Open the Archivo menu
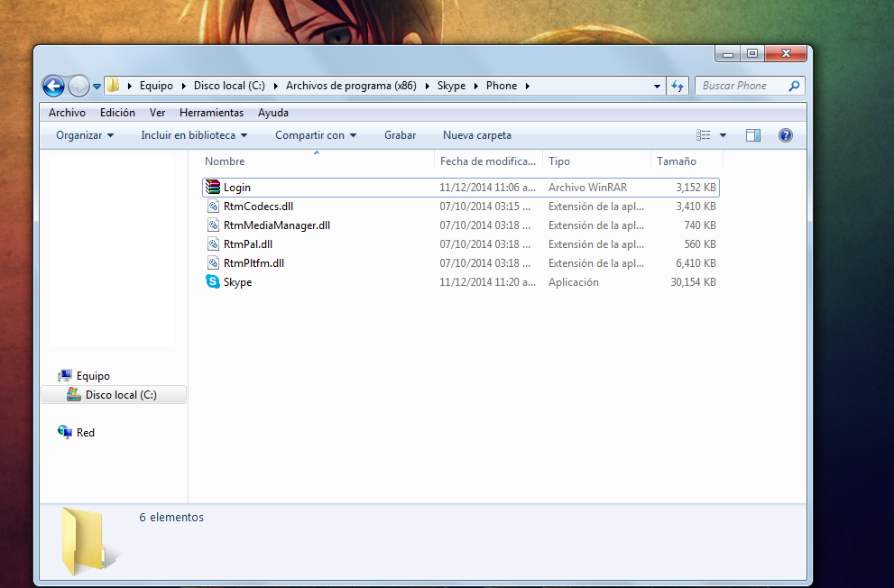 coord(67,112)
